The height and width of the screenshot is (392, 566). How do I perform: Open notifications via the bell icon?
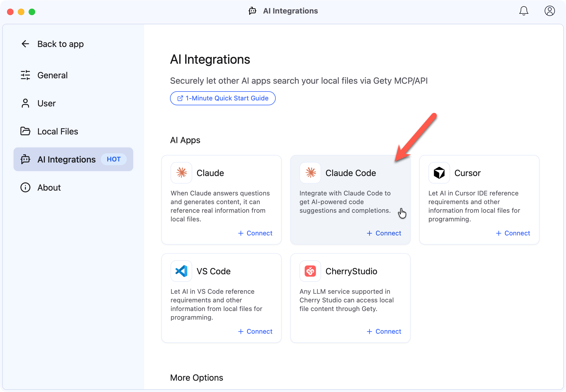pyautogui.click(x=524, y=11)
